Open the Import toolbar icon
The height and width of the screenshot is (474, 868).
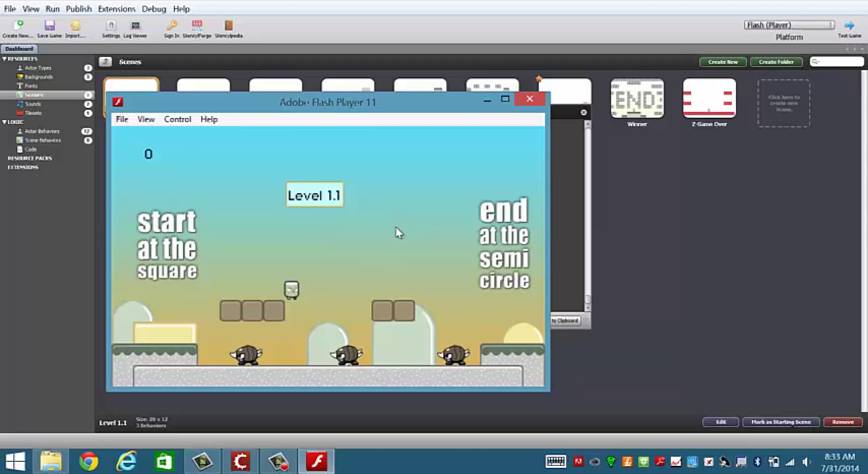click(x=75, y=29)
